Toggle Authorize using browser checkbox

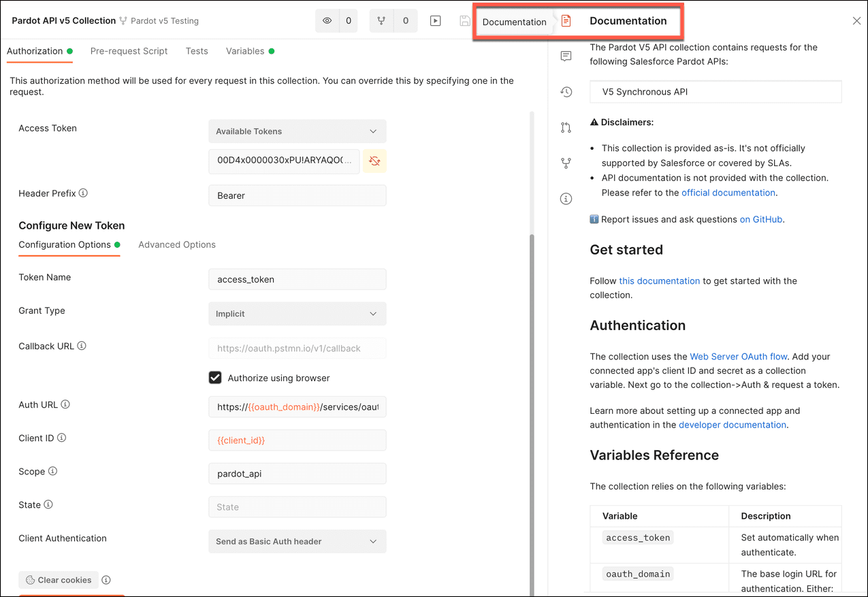tap(215, 378)
